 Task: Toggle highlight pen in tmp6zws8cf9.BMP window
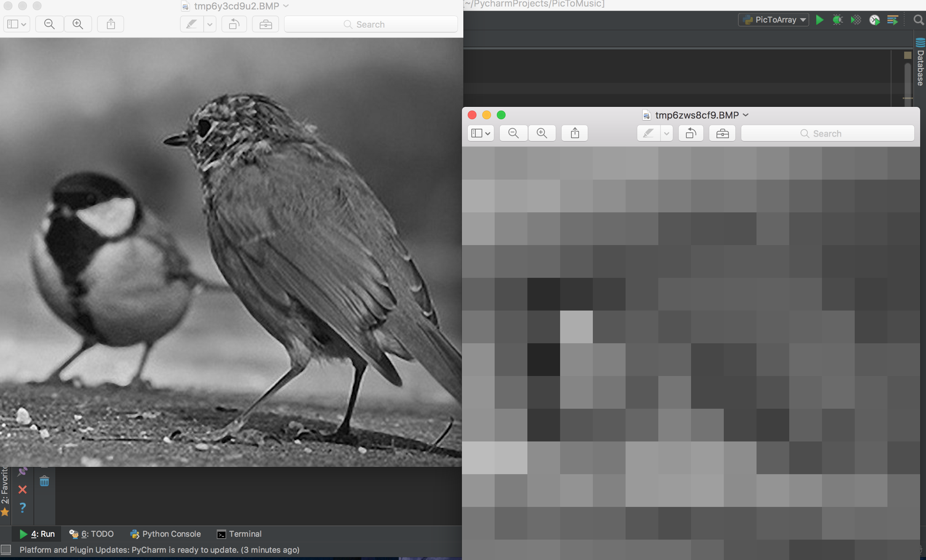coord(648,133)
